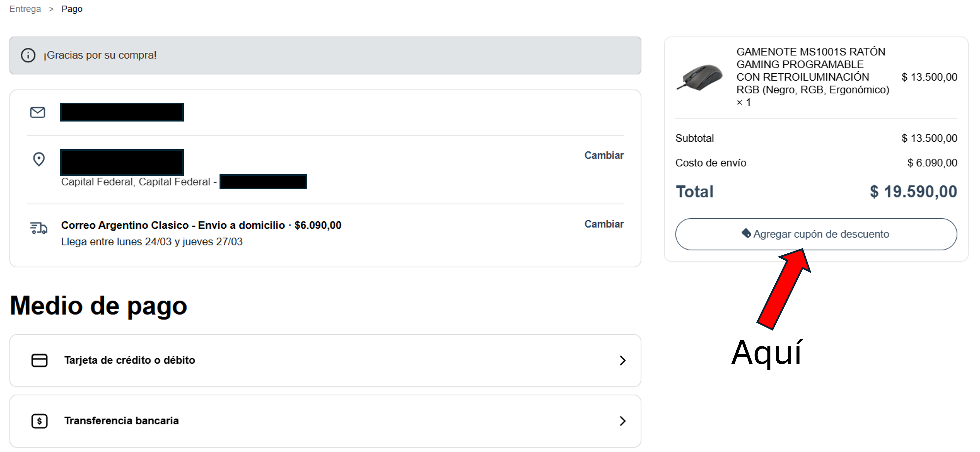The width and height of the screenshot is (980, 452).
Task: Click the location pin icon
Action: tap(39, 159)
